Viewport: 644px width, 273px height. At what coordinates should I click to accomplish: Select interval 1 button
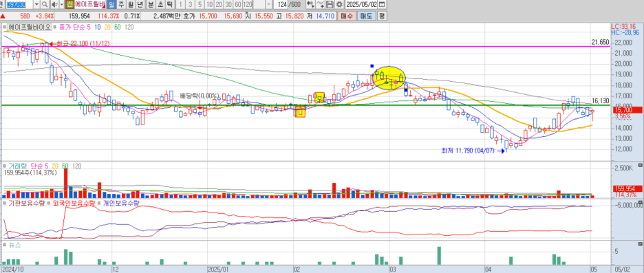click(181, 5)
